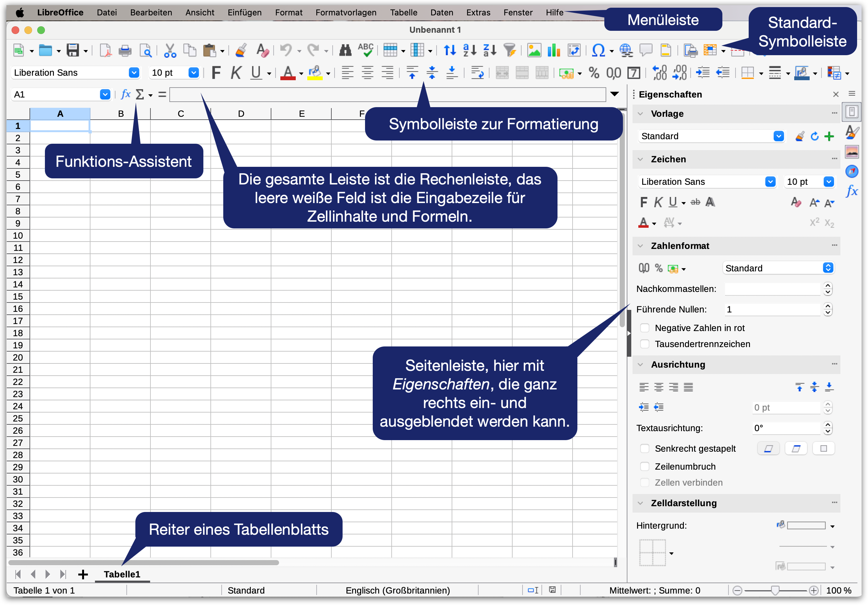Check the Zellen verbinden checkbox
This screenshot has width=868, height=605.
[x=644, y=482]
